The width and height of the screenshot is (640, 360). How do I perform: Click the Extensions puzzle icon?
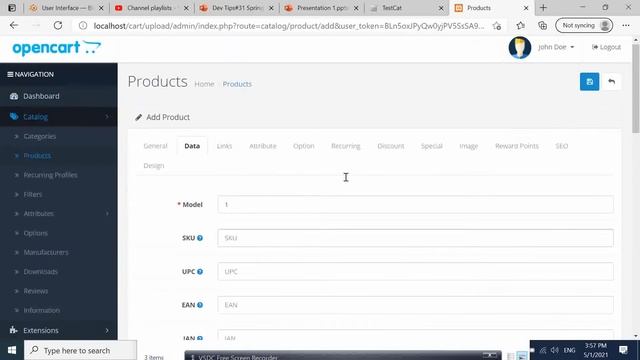point(13,330)
